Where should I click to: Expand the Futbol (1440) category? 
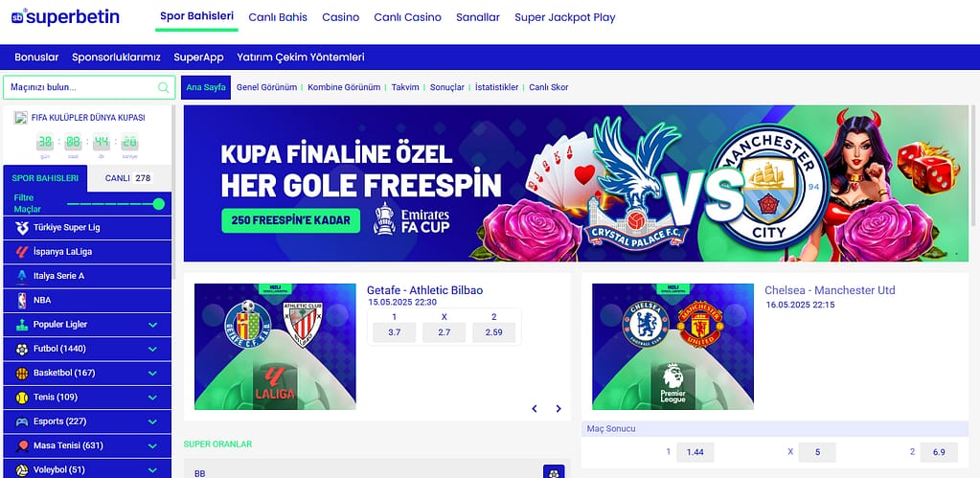pyautogui.click(x=152, y=350)
